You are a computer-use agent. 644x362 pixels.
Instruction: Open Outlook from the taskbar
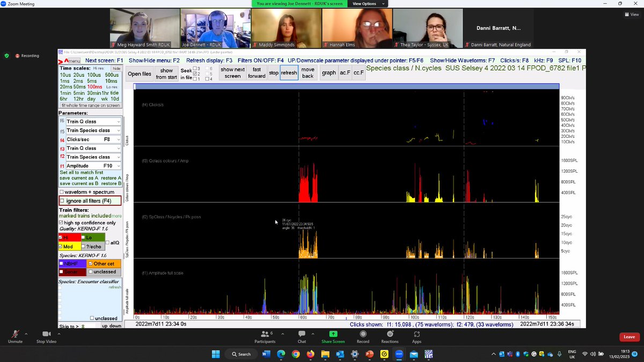pyautogui.click(x=340, y=354)
